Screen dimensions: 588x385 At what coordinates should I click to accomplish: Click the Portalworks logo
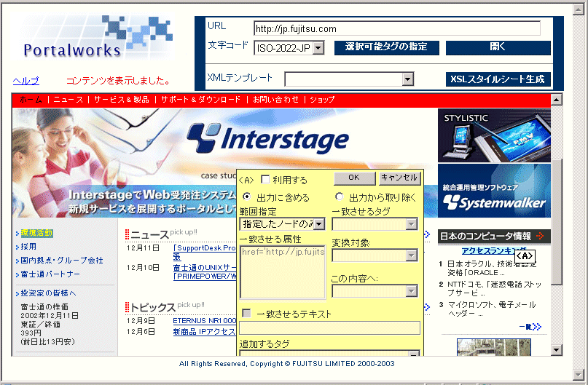[x=93, y=37]
